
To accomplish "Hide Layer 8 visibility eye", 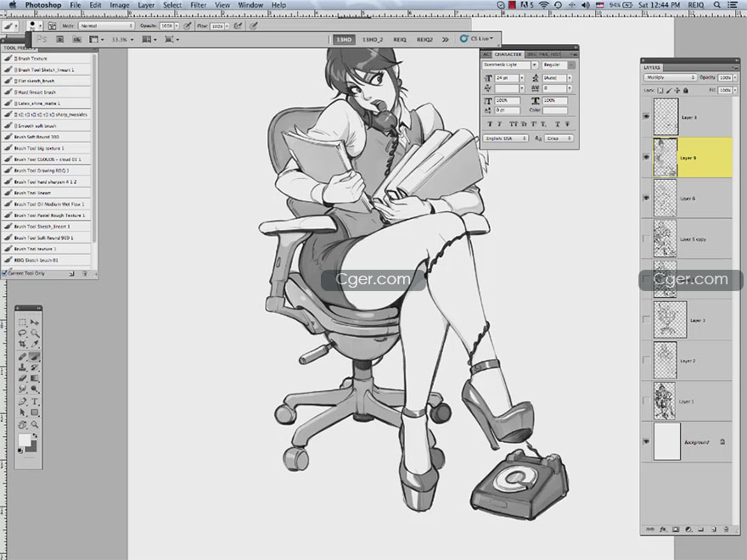I will click(646, 117).
